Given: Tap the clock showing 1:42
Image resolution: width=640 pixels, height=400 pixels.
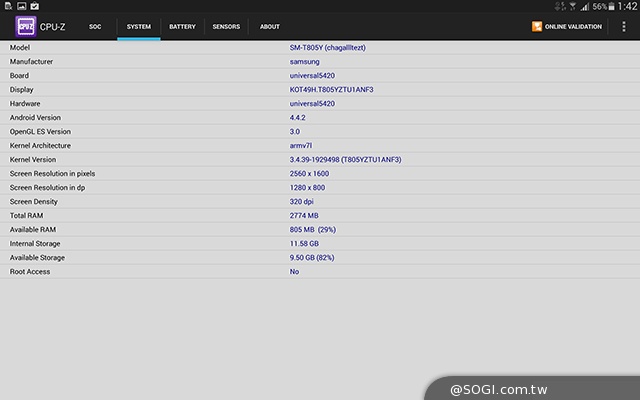Looking at the screenshot, I should coord(628,7).
